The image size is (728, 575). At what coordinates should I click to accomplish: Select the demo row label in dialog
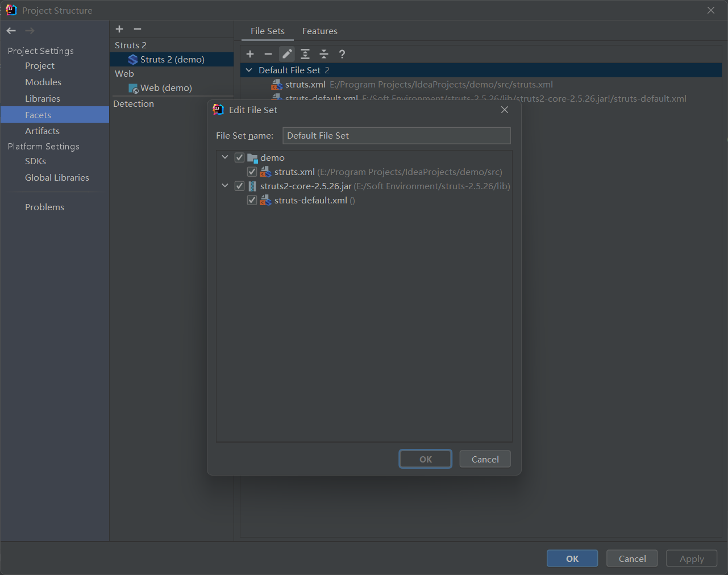click(272, 158)
